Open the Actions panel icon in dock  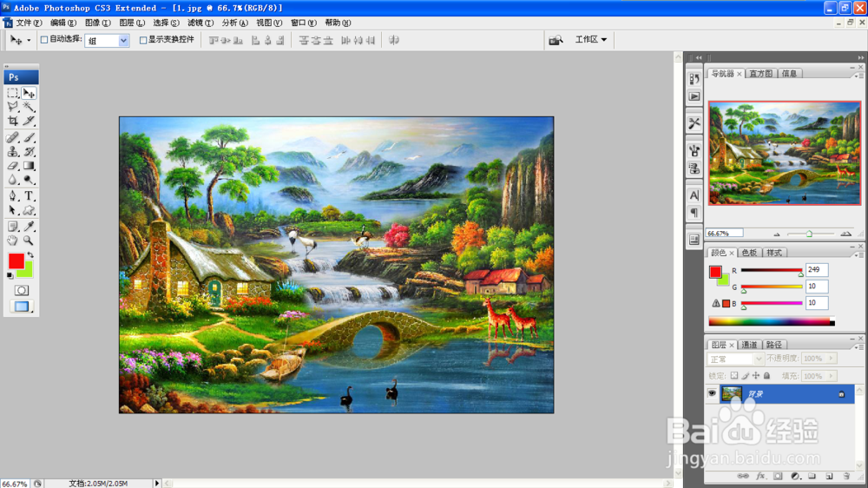pyautogui.click(x=694, y=96)
